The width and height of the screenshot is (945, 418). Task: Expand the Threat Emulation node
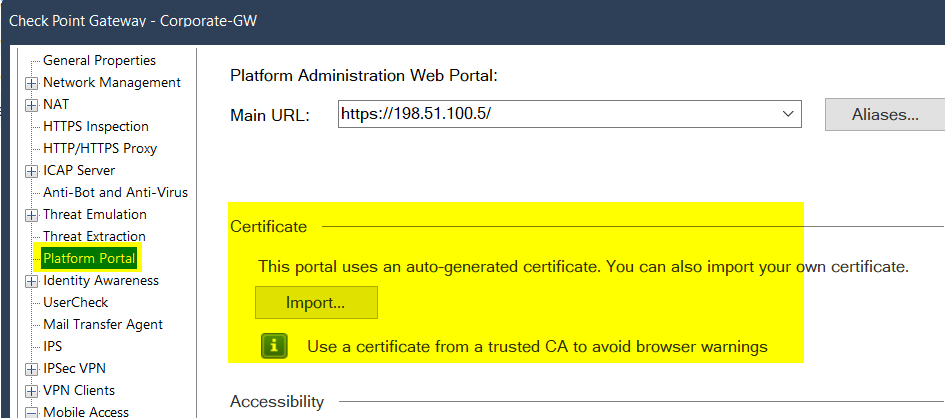[x=31, y=216]
